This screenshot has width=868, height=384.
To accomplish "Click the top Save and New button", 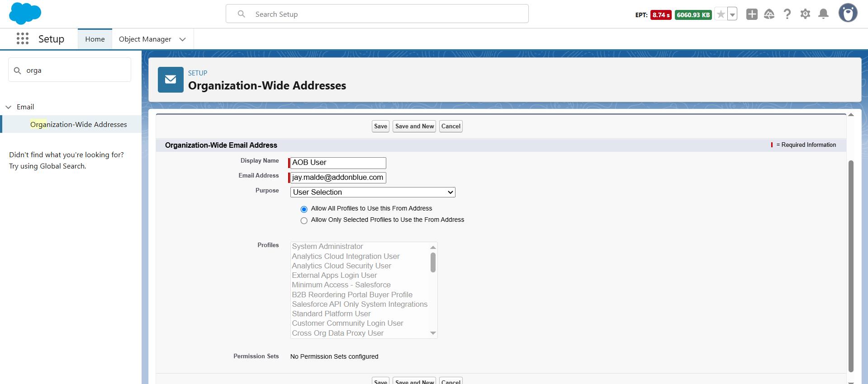I will click(414, 126).
